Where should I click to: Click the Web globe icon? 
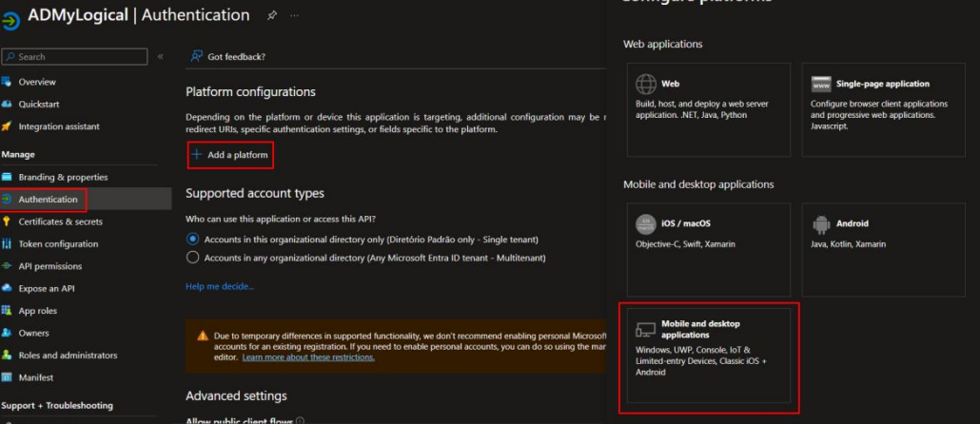click(646, 84)
